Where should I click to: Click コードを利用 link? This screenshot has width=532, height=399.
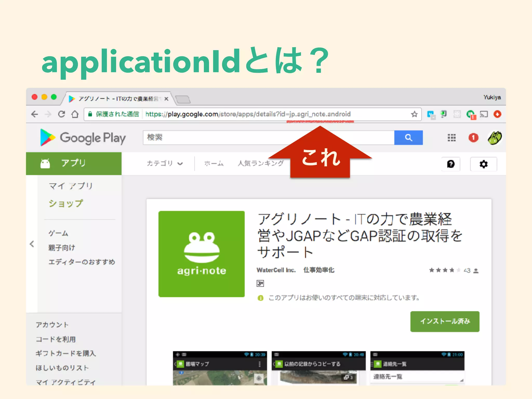[x=56, y=339]
